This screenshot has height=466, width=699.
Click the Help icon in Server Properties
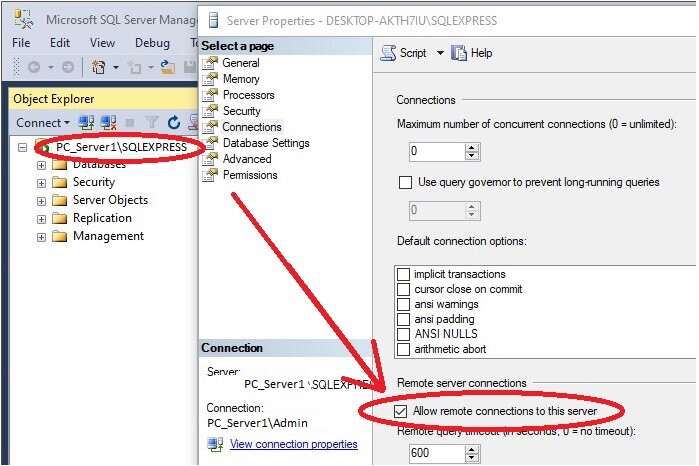[x=460, y=53]
